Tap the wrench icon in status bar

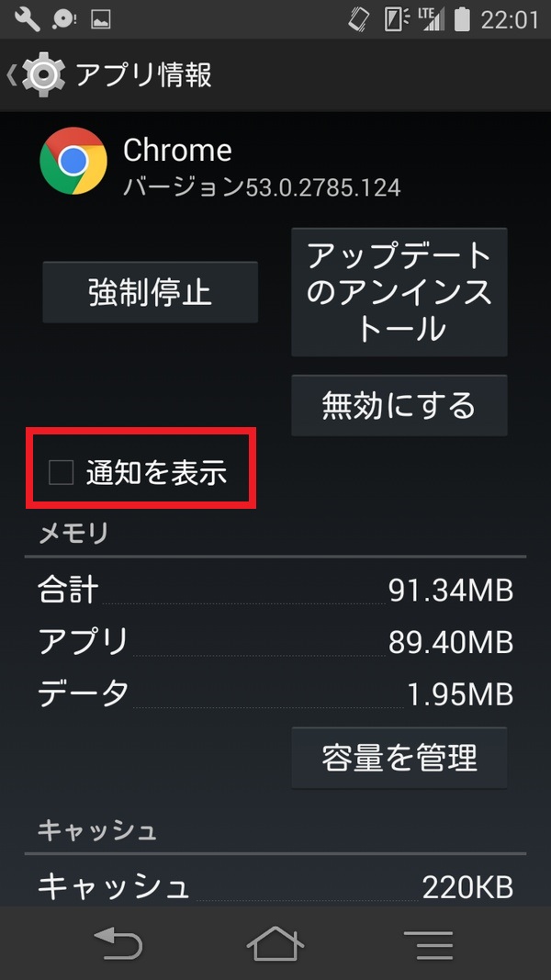point(27,19)
